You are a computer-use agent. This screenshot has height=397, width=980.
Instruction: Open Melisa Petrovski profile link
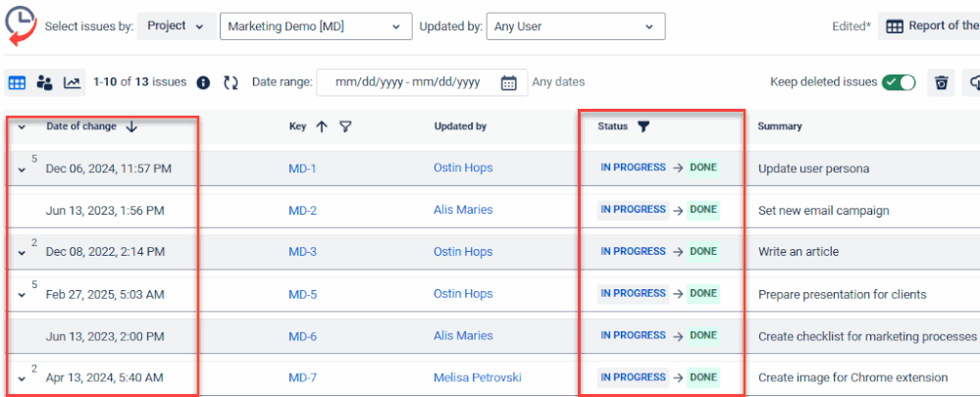[x=478, y=377]
